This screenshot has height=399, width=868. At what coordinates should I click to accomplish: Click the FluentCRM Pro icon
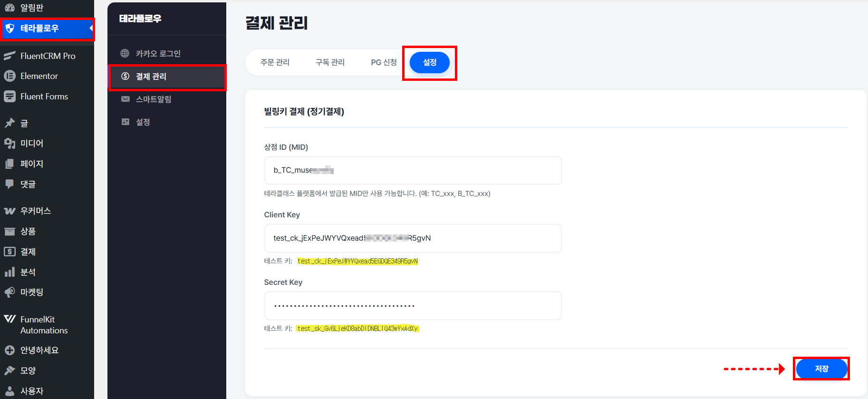(x=10, y=56)
